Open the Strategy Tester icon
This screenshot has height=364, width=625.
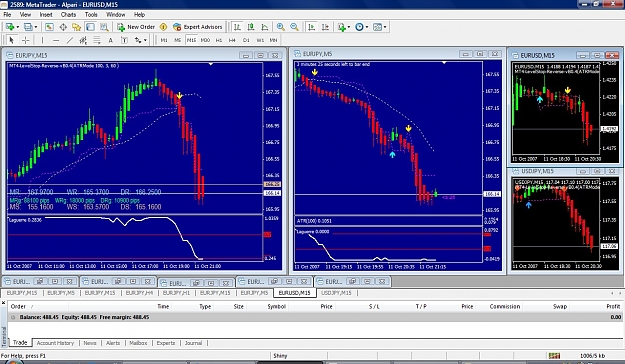(x=104, y=27)
